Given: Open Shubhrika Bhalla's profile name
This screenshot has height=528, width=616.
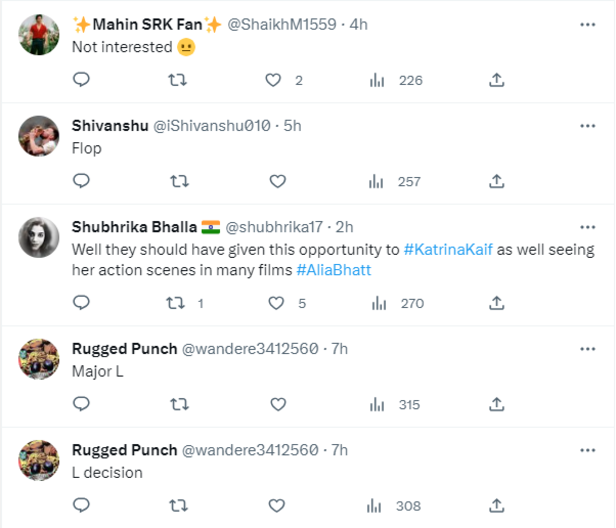Looking at the screenshot, I should pyautogui.click(x=133, y=227).
